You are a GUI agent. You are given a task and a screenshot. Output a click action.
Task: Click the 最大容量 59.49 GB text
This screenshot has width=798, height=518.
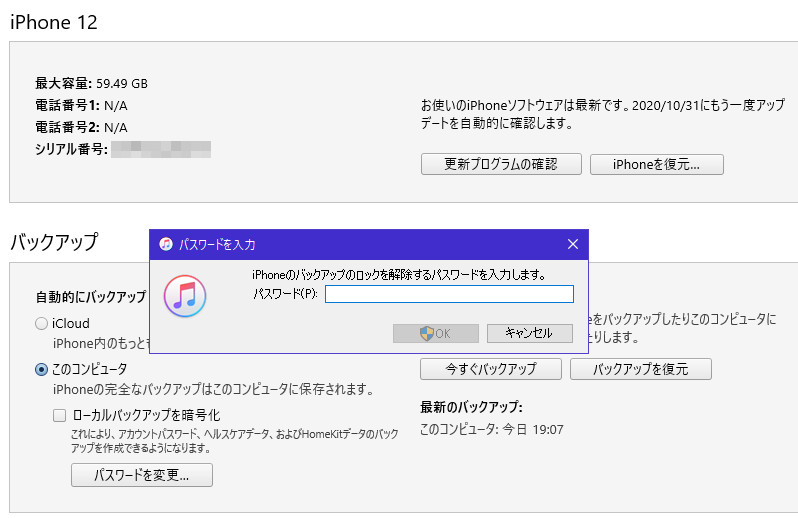pyautogui.click(x=91, y=83)
